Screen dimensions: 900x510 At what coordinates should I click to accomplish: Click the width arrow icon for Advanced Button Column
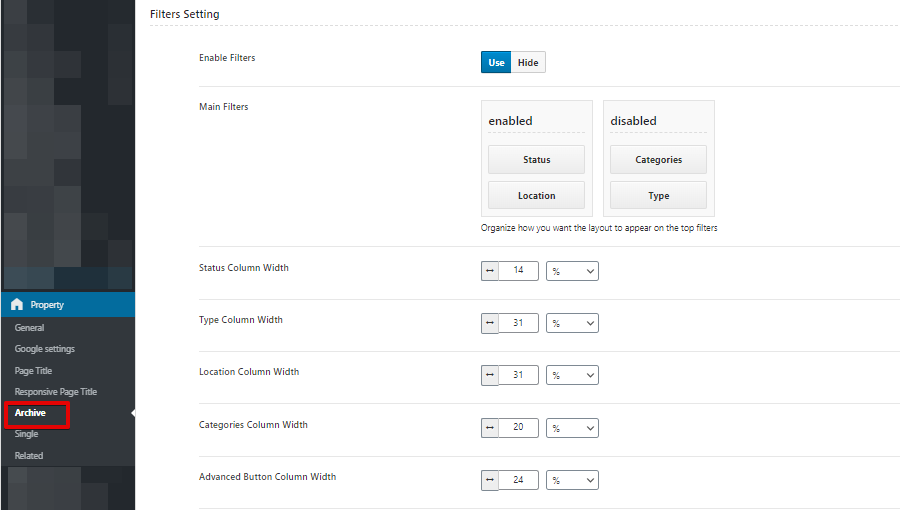point(490,480)
